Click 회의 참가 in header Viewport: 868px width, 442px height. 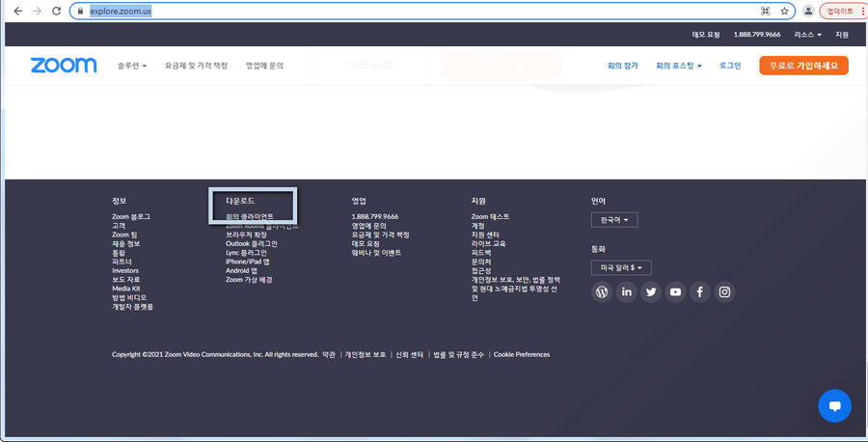[x=623, y=66]
